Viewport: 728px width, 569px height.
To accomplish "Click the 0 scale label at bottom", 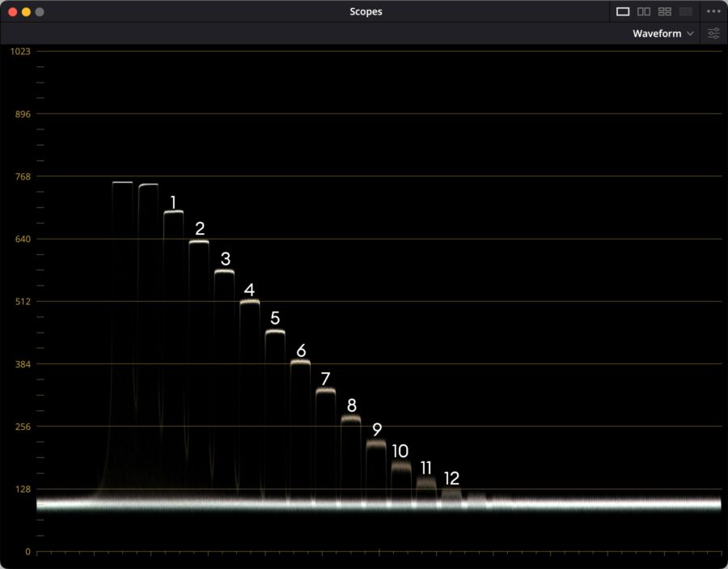I will (x=28, y=551).
